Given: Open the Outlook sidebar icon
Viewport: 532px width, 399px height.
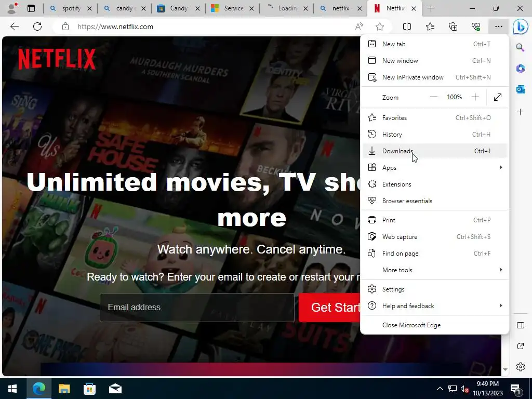Looking at the screenshot, I should coord(520,89).
